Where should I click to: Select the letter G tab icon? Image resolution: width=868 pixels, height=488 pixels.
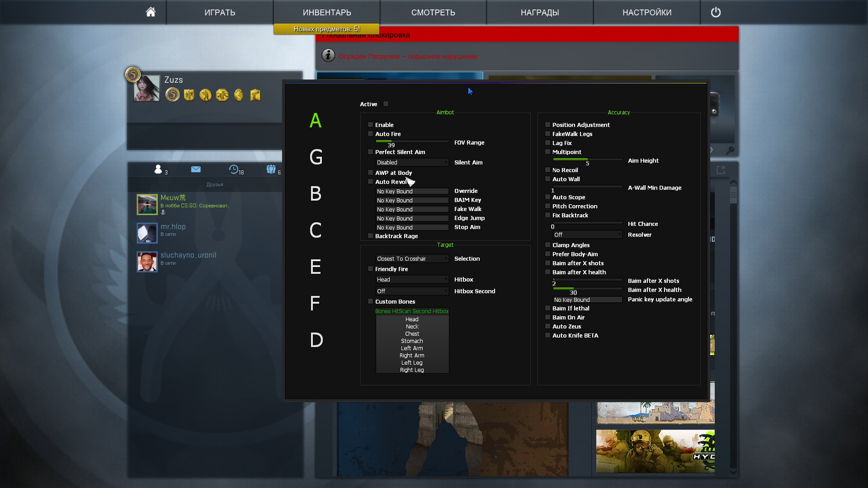(316, 157)
